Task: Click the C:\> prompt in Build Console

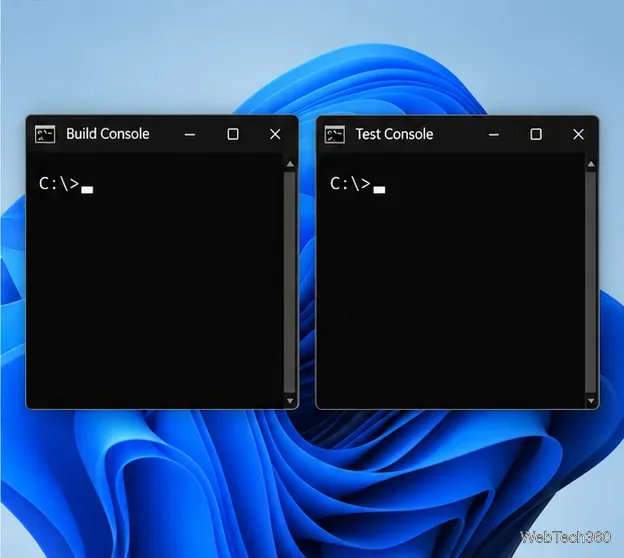Action: point(59,183)
